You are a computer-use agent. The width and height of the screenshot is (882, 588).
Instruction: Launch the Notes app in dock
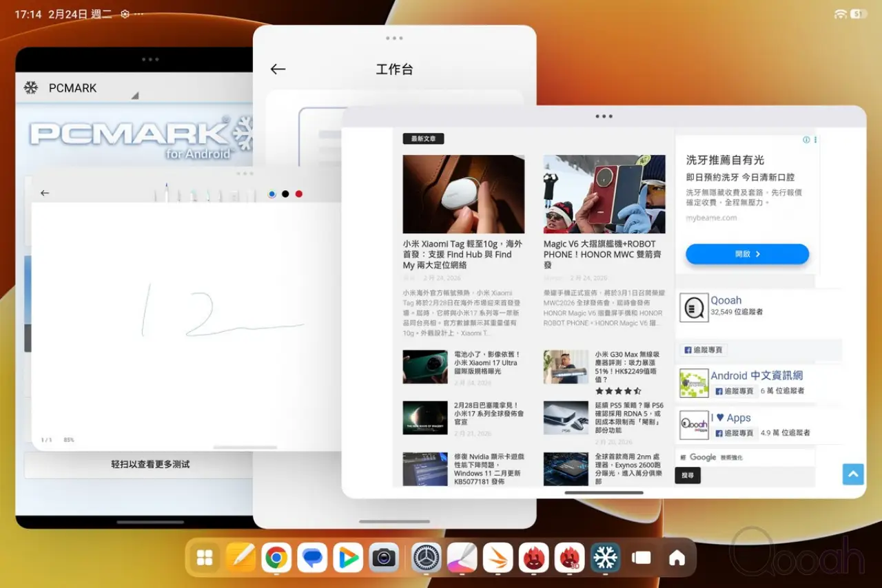[x=240, y=558]
